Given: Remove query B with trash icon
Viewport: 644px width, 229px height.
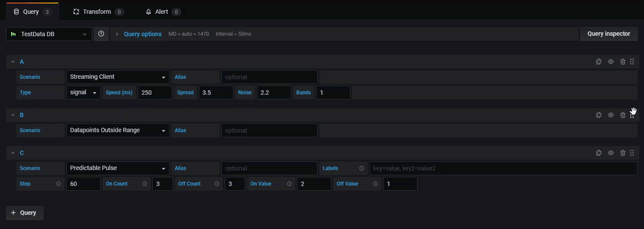Looking at the screenshot, I should (622, 115).
